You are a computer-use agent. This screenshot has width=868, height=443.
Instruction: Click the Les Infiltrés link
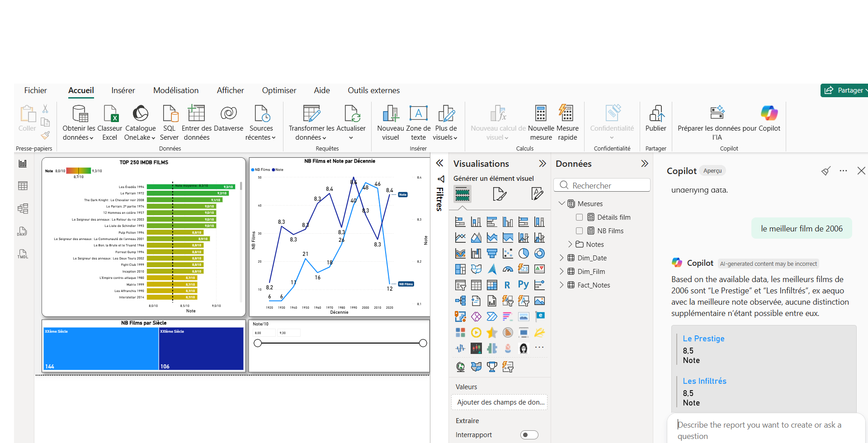coord(704,381)
